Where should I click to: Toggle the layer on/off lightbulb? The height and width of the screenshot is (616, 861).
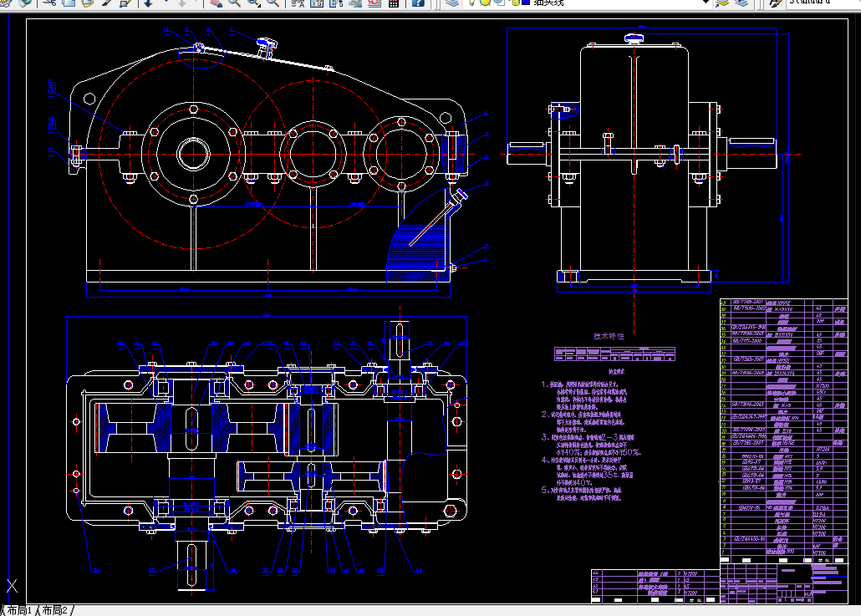[471, 3]
